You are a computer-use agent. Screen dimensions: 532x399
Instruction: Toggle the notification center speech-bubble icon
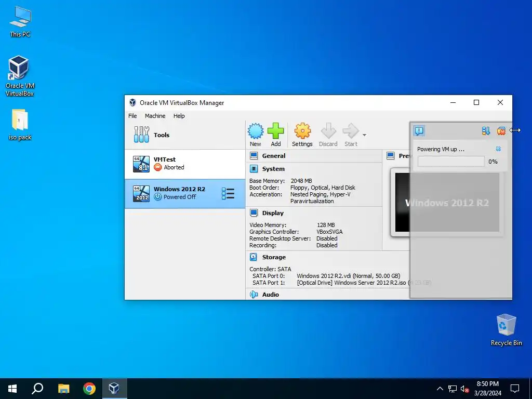419,130
